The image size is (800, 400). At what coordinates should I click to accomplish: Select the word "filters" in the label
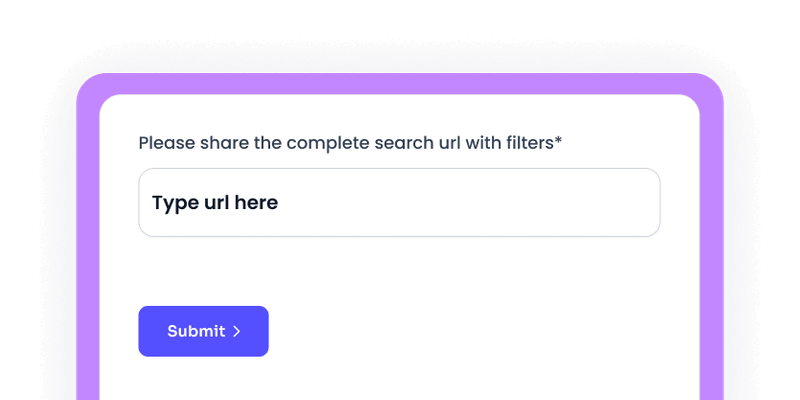point(527,143)
